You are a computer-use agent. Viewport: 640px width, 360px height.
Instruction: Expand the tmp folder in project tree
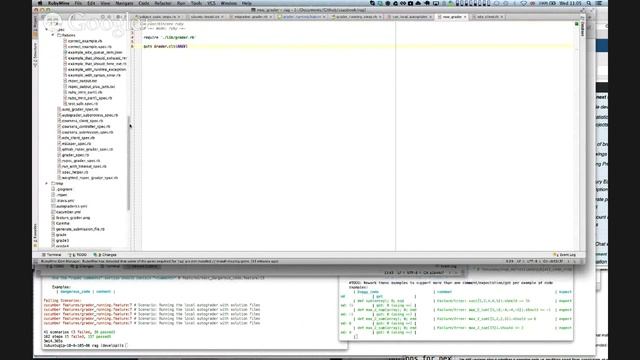(47, 184)
